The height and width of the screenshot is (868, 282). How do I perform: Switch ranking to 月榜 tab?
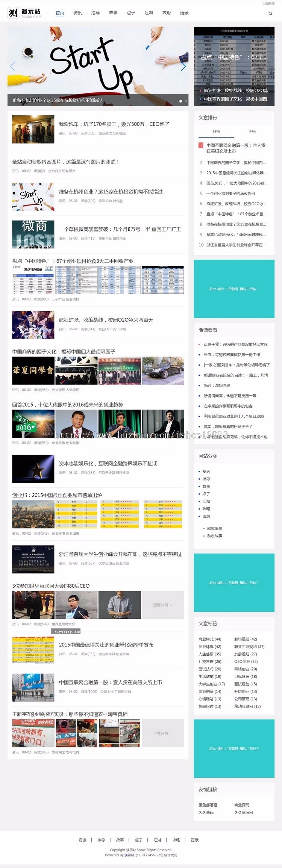(x=216, y=132)
